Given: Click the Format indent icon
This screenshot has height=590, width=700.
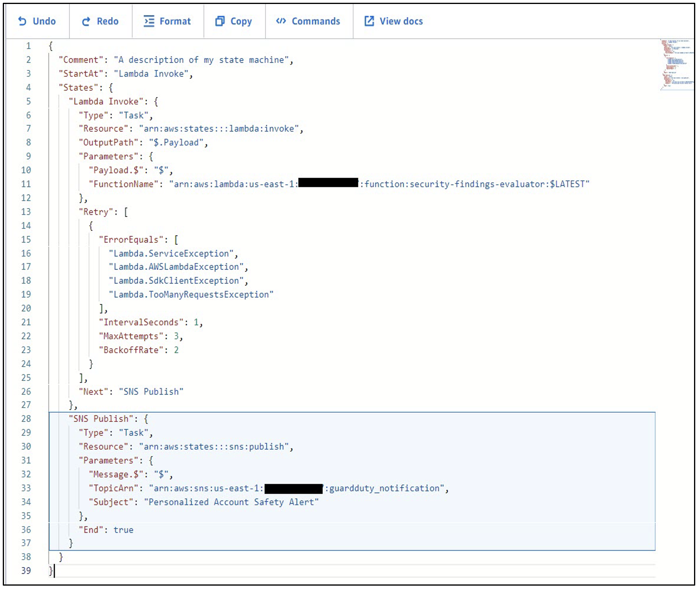Looking at the screenshot, I should (x=149, y=21).
